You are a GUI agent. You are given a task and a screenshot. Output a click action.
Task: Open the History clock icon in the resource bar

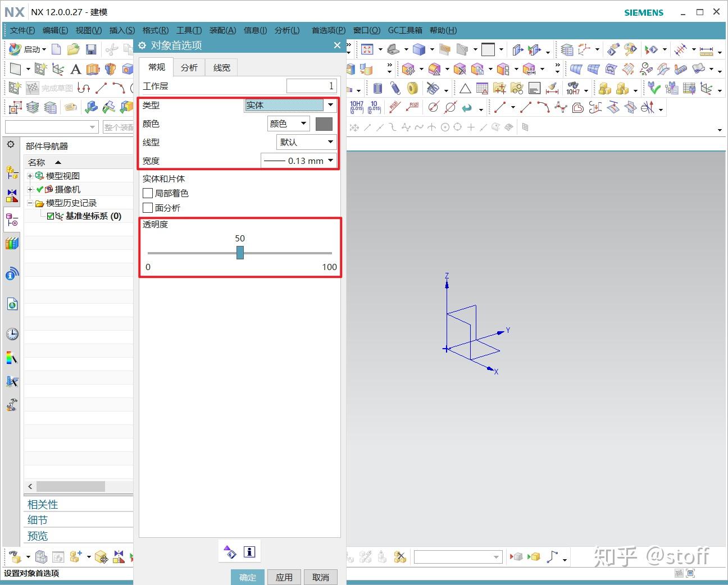[12, 334]
